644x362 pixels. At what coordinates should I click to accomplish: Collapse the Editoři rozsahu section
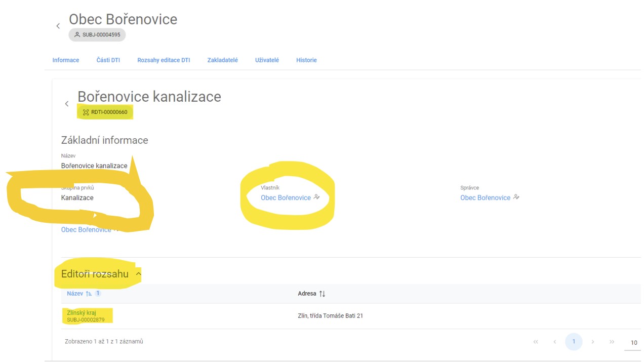[138, 274]
